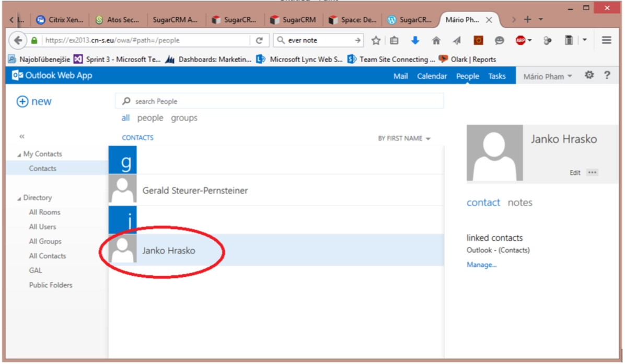Open All Rooms in Directory
The image size is (625, 364).
[x=44, y=212]
